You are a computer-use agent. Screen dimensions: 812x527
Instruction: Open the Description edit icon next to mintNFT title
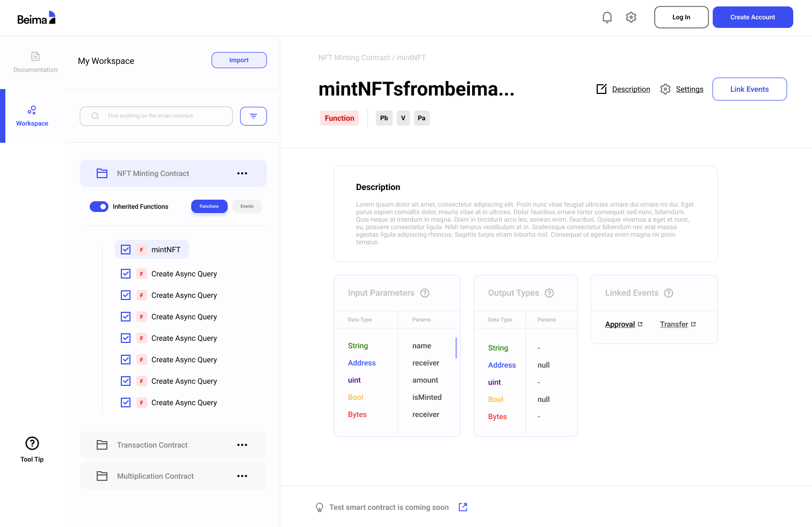point(601,89)
